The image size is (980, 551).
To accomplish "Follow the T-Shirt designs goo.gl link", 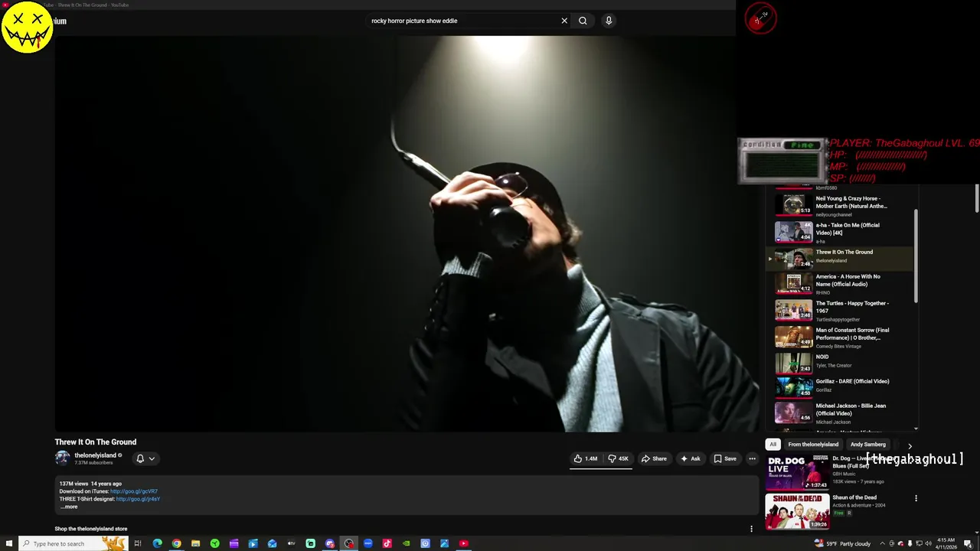I will click(x=138, y=499).
